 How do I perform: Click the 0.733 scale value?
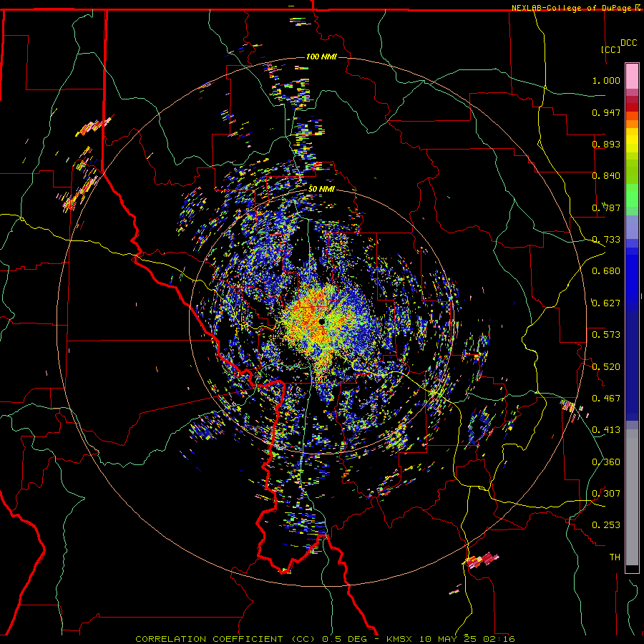click(606, 240)
